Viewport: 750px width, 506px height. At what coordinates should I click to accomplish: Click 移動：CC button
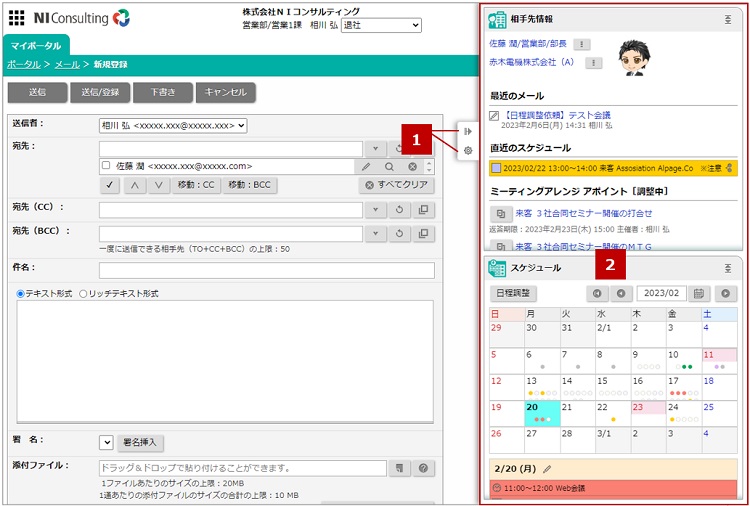click(196, 185)
